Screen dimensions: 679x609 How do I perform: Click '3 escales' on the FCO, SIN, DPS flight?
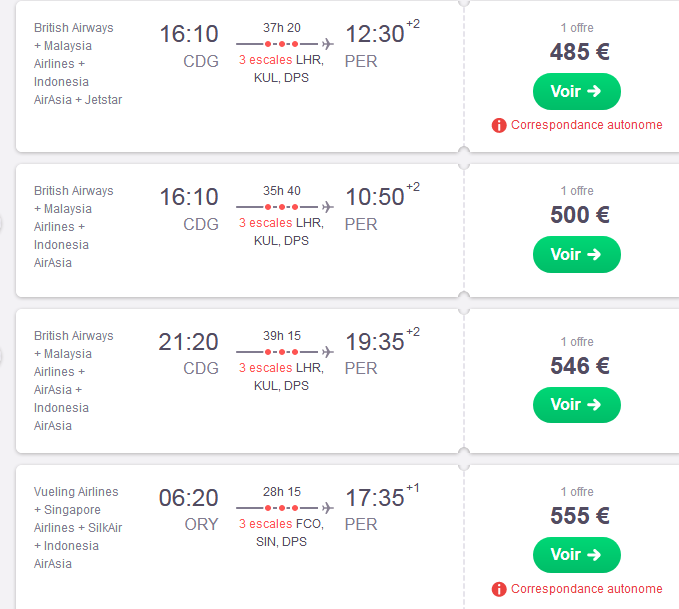[265, 524]
